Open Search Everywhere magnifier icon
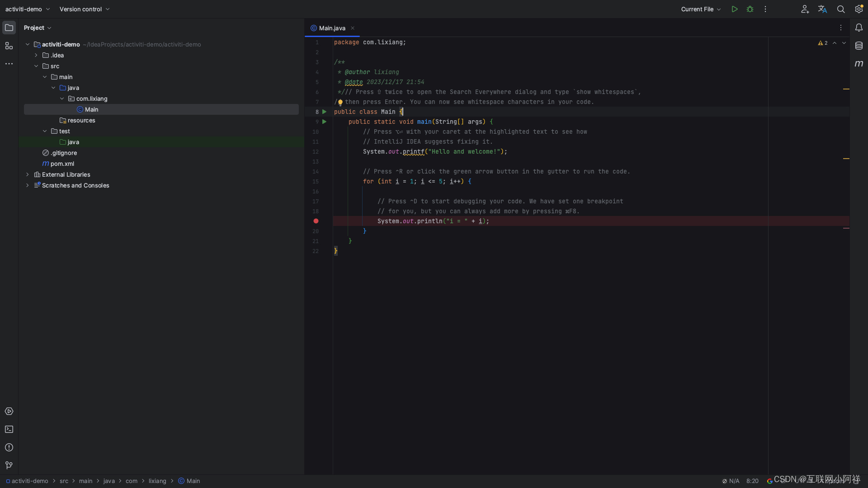The height and width of the screenshot is (488, 868). 841,9
